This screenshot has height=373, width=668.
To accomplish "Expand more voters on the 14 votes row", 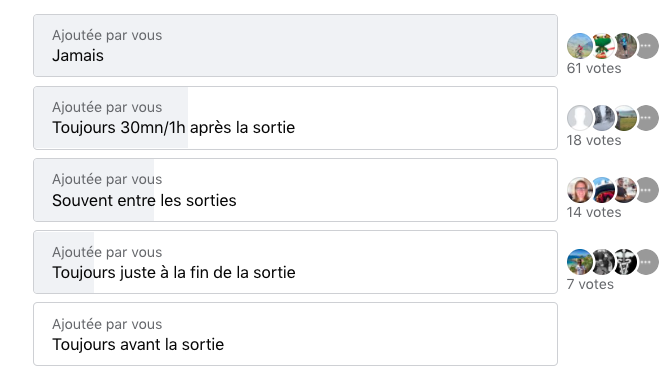I will 646,190.
